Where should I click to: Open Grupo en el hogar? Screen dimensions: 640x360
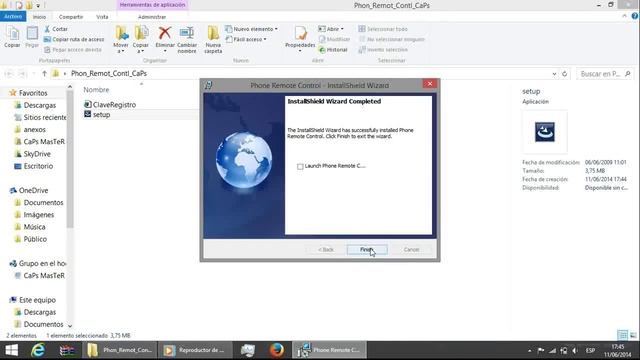38,263
